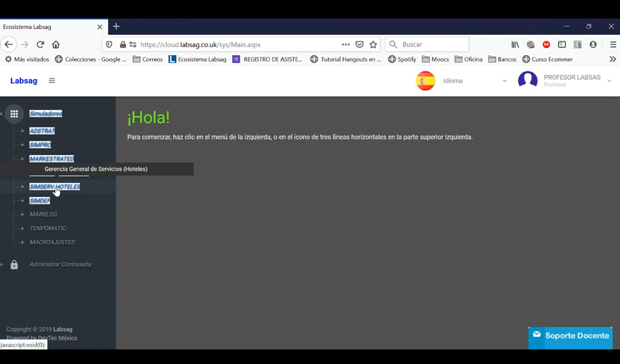The image size is (620, 364).
Task: Click the PROFESOR LABSAG user name
Action: pyautogui.click(x=572, y=77)
